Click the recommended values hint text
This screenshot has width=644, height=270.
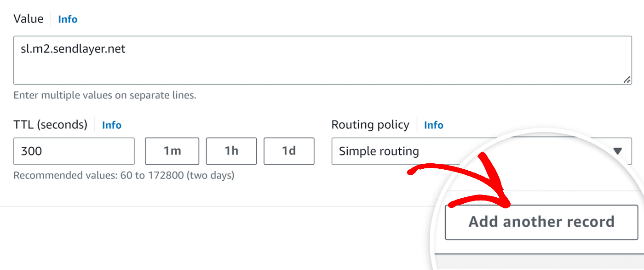click(x=123, y=175)
